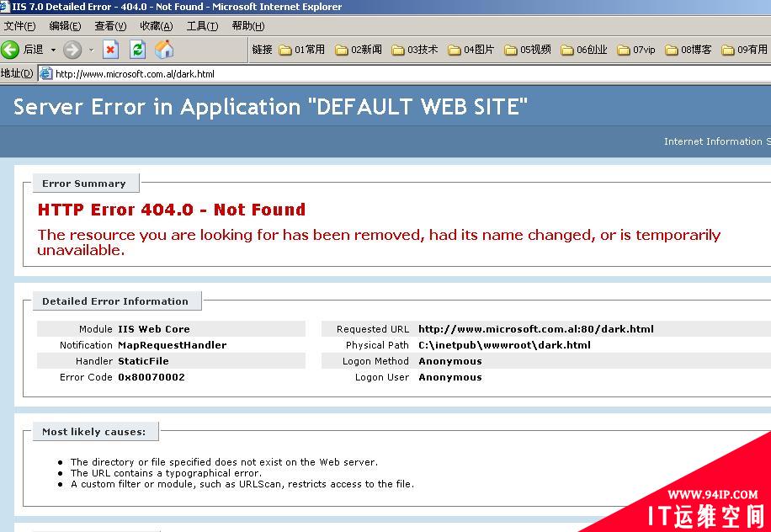The width and height of the screenshot is (771, 532).
Task: Open the 查看(V) menu
Action: click(110, 26)
